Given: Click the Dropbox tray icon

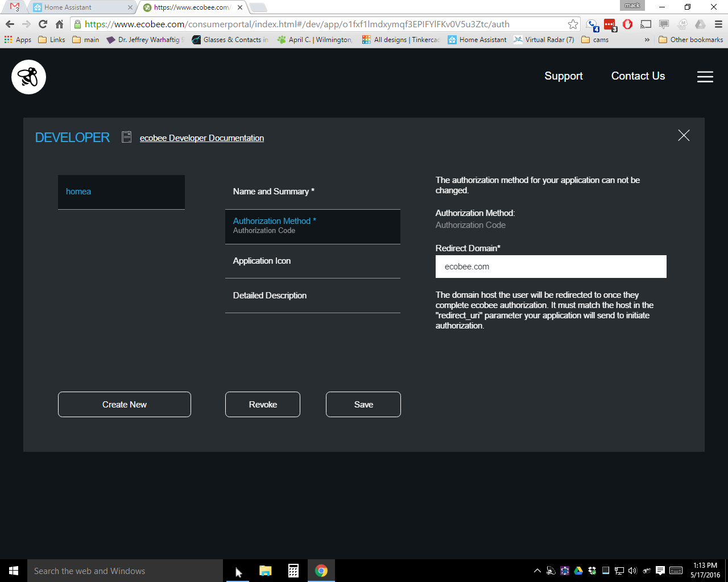Looking at the screenshot, I should 592,571.
